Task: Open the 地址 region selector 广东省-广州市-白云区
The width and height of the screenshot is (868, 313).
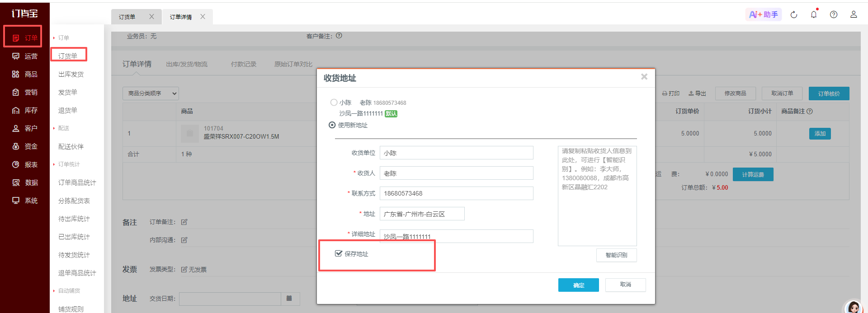Action: 422,214
